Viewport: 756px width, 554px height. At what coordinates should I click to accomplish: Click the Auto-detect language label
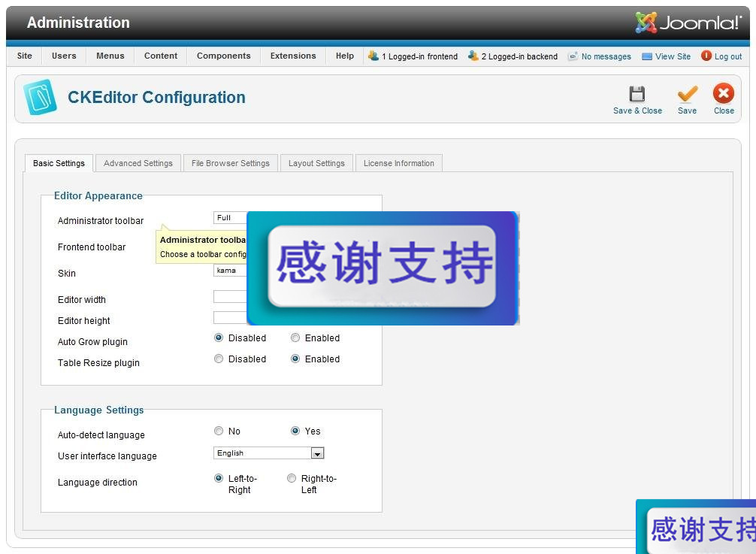click(101, 435)
